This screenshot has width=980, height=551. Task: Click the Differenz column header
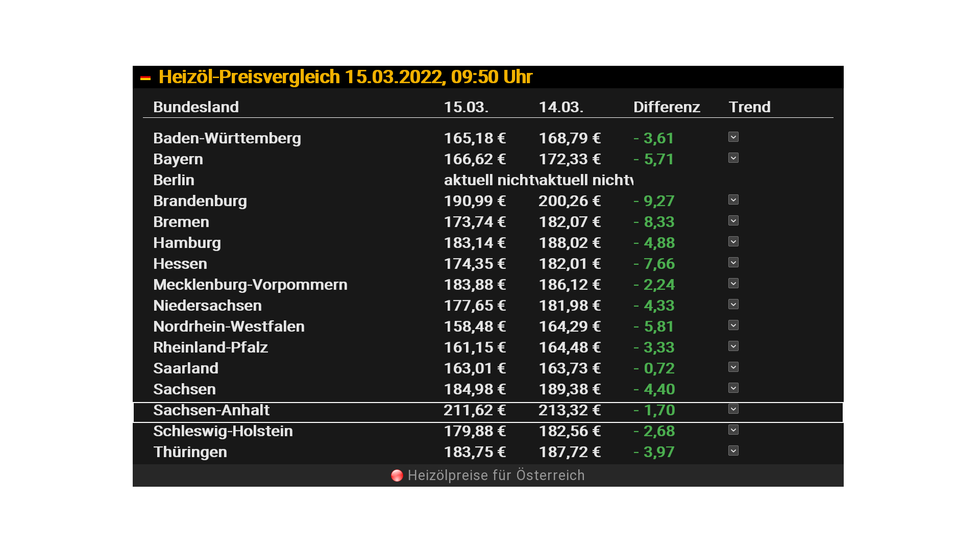click(x=667, y=107)
